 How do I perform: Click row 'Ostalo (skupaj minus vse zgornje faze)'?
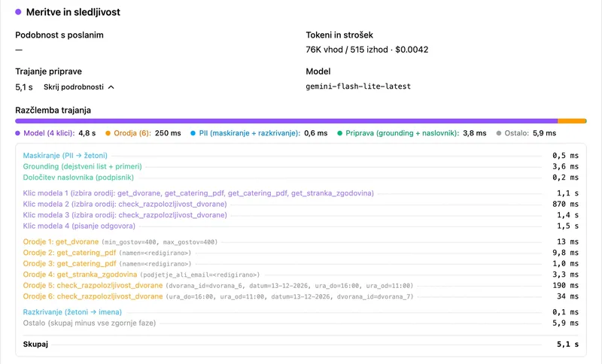tap(300, 323)
